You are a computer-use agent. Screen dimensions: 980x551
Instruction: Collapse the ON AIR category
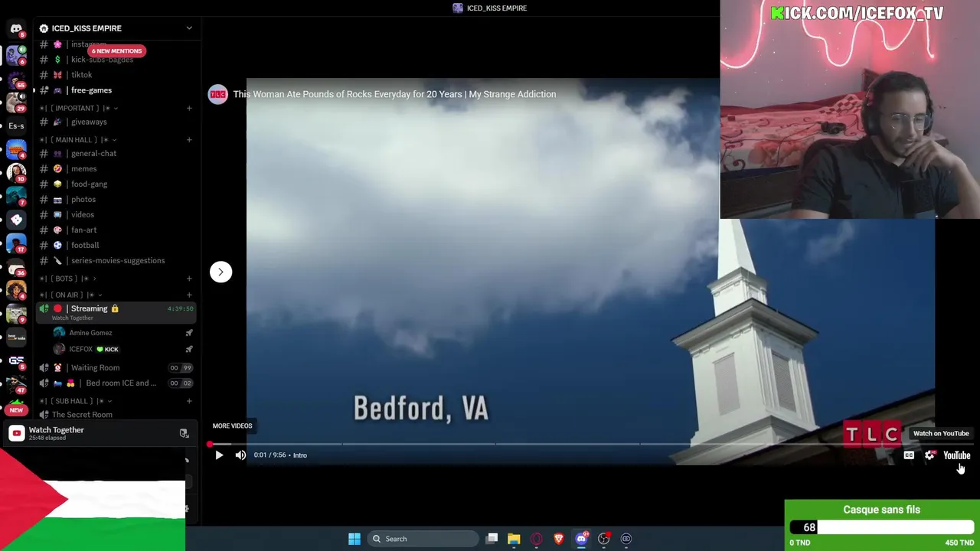tap(71, 295)
